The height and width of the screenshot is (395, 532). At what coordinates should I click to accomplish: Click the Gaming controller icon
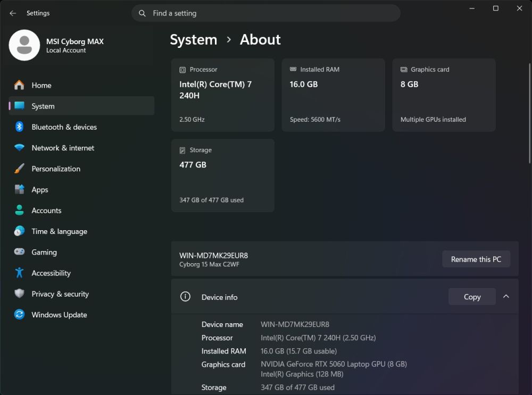(19, 252)
